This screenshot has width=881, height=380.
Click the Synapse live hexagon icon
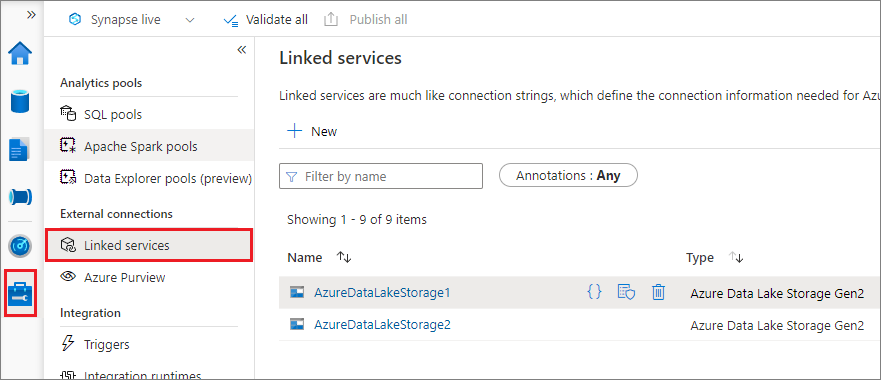click(75, 20)
